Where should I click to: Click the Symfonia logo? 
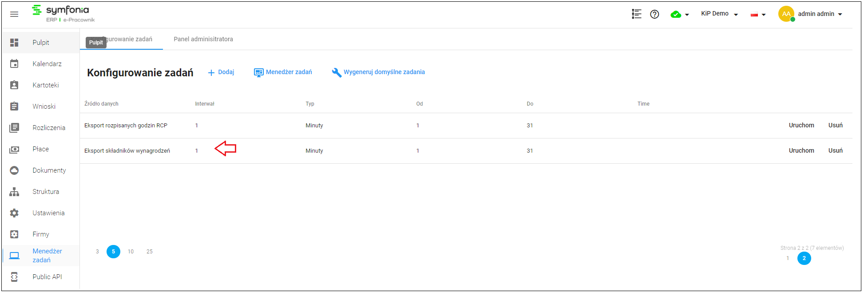(x=63, y=14)
